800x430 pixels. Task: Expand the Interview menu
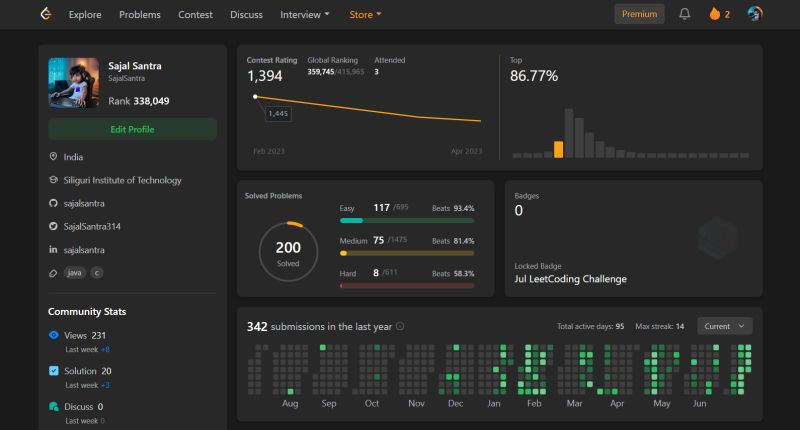[x=305, y=15]
